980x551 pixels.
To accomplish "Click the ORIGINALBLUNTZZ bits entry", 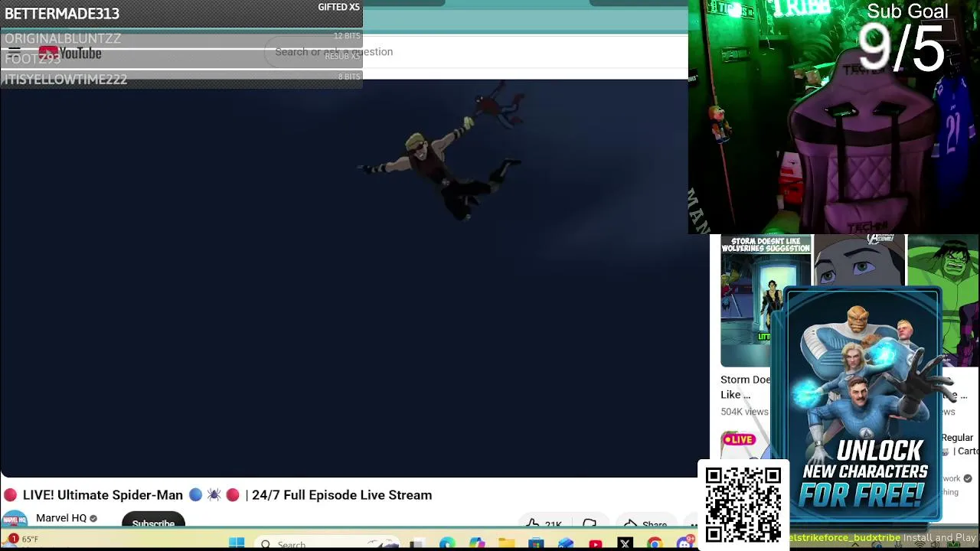I will pyautogui.click(x=181, y=37).
